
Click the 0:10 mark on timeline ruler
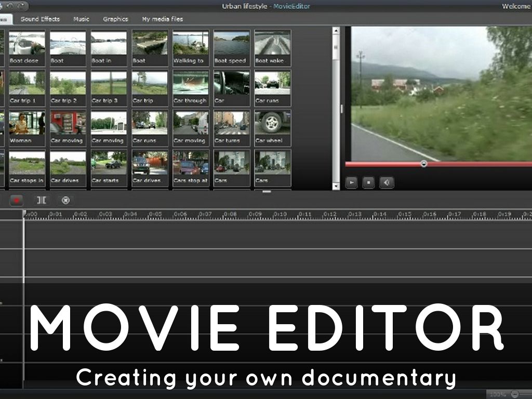[x=280, y=215]
